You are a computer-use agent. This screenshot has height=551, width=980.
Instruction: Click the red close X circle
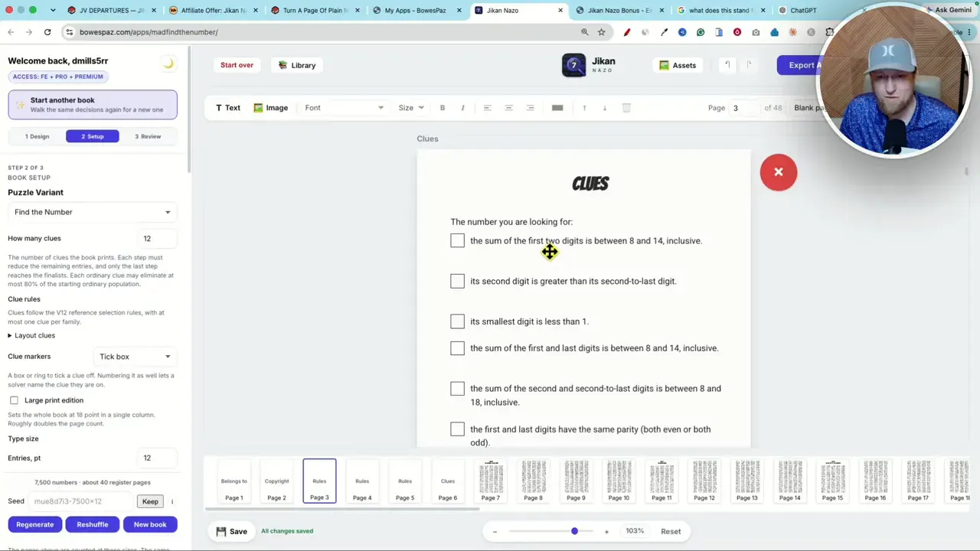coord(779,172)
